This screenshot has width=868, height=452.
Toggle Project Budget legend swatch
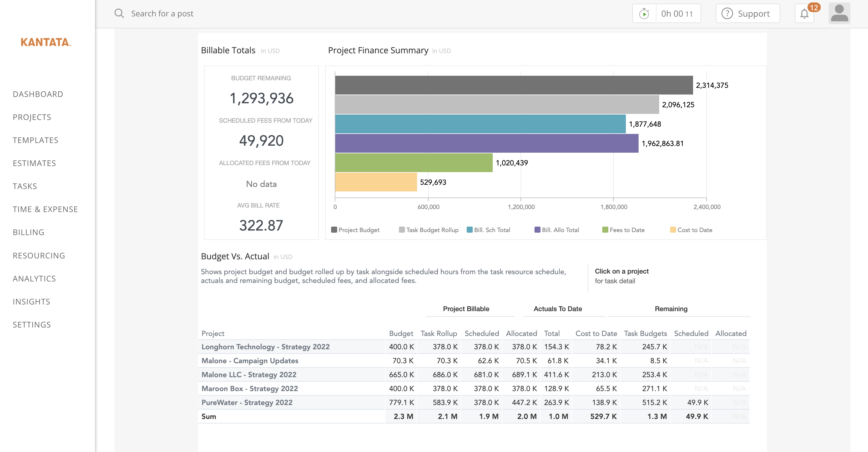click(x=334, y=230)
